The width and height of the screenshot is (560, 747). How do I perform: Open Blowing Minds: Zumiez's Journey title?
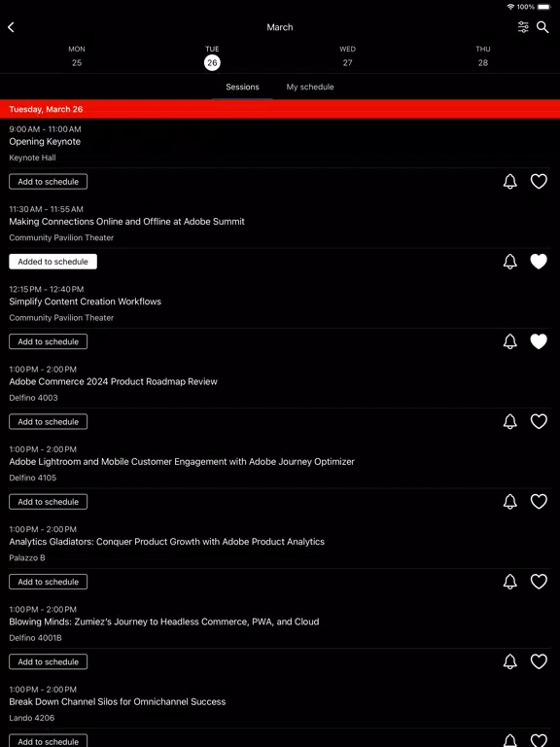[163, 622]
